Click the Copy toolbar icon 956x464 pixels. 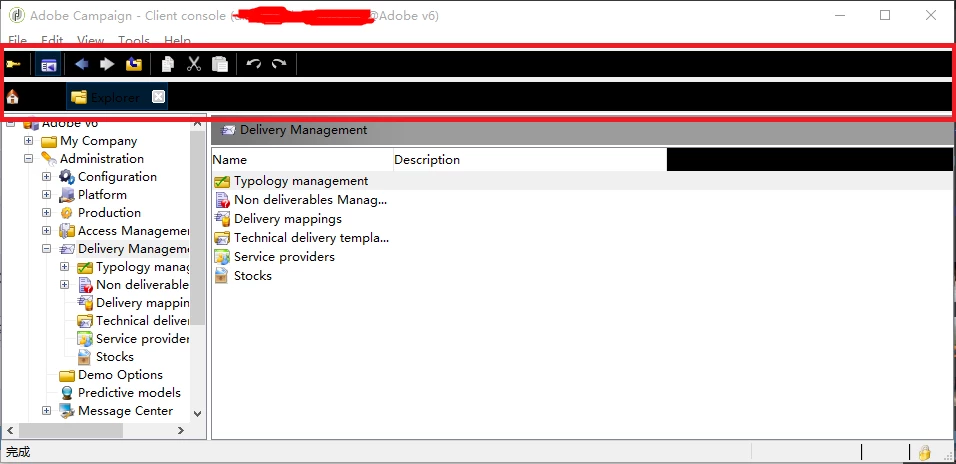[168, 64]
